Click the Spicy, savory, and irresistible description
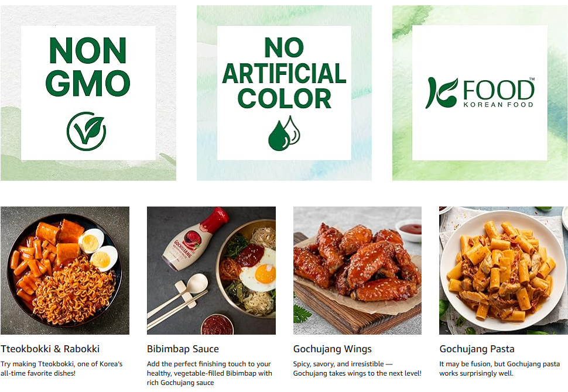Image resolution: width=568 pixels, height=392 pixels. coord(357,369)
